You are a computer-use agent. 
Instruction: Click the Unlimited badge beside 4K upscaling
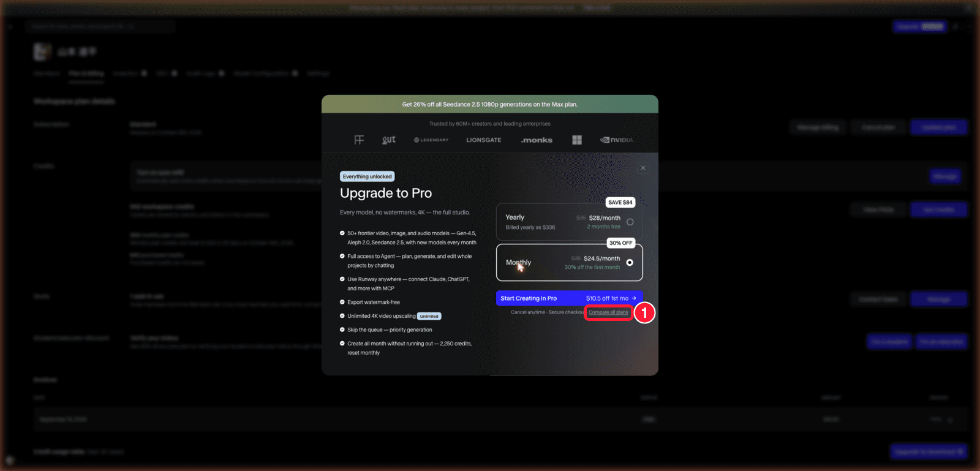point(429,317)
